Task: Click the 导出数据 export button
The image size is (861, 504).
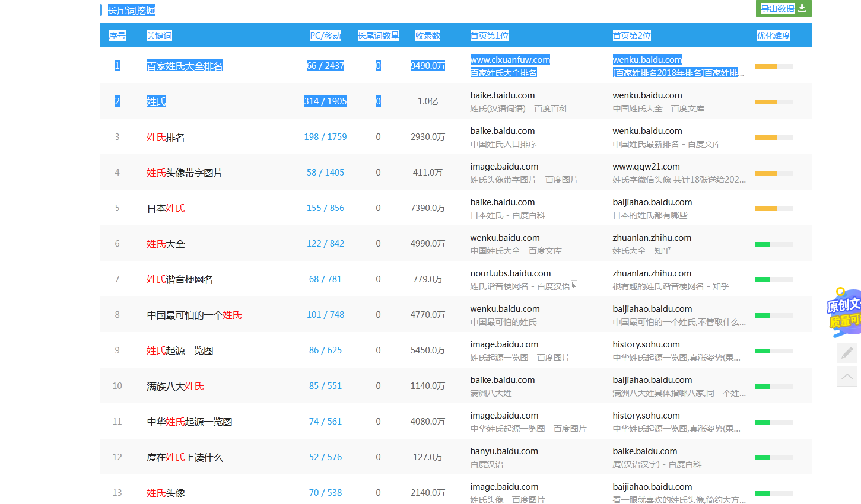Action: (x=783, y=8)
